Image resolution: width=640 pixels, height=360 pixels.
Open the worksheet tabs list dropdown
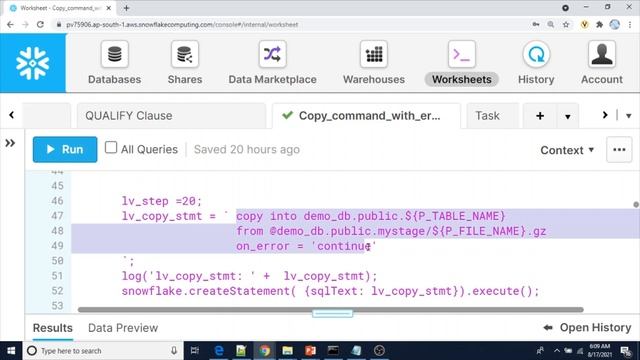click(x=629, y=116)
